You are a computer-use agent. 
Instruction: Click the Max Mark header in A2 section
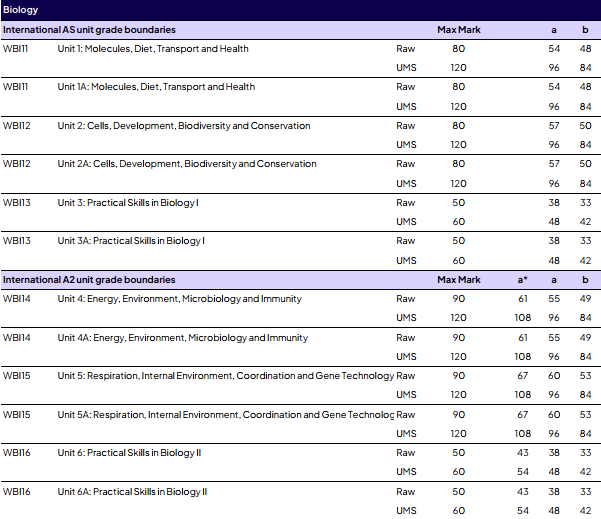click(x=459, y=280)
